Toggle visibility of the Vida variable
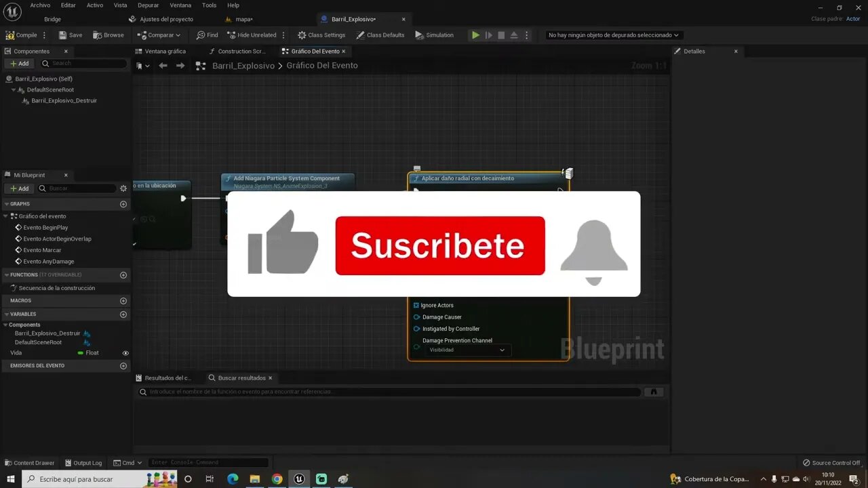The width and height of the screenshot is (868, 488). click(x=124, y=352)
